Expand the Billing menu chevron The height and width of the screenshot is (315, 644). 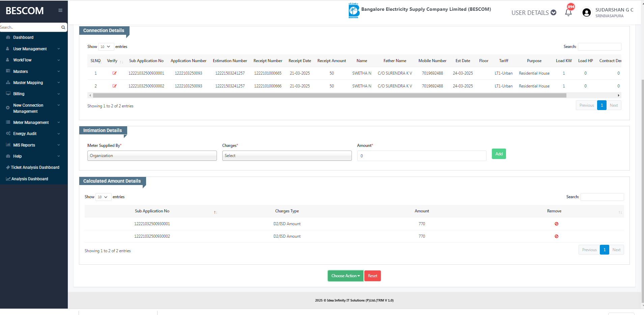(59, 94)
